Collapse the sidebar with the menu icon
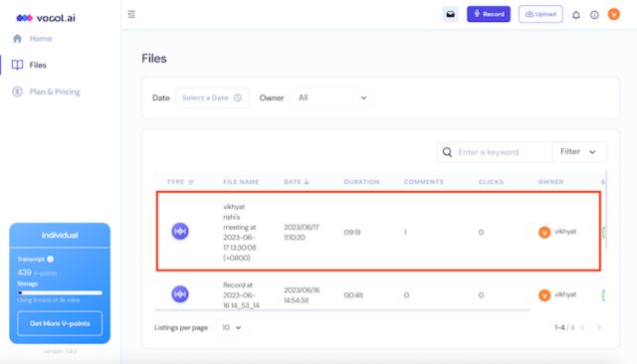 point(131,14)
